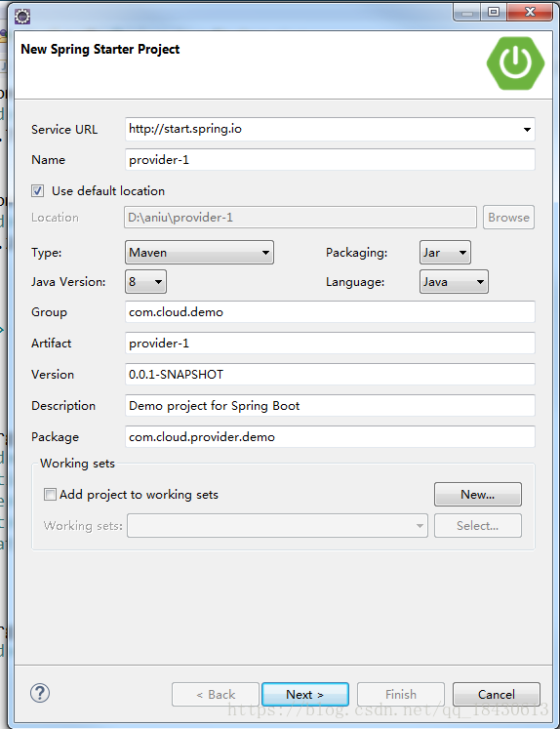This screenshot has height=729, width=560.
Task: Click the Select... working sets button
Action: [x=478, y=526]
